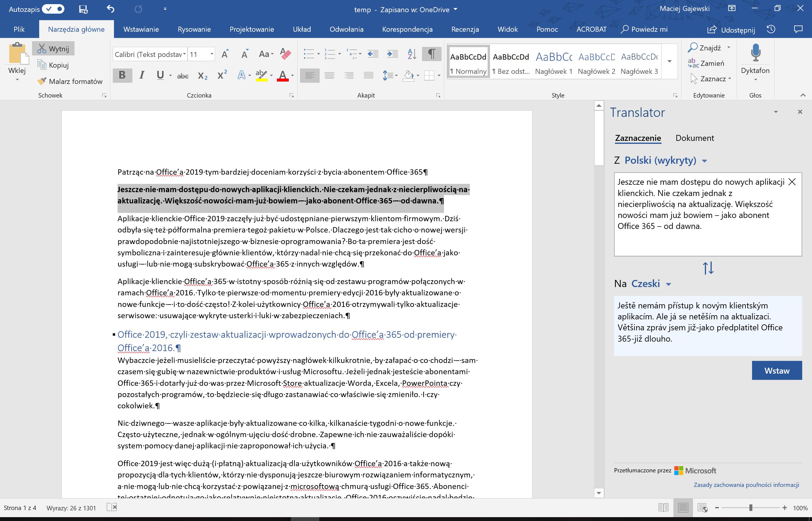Switch to Dokument tab in Translator

[x=694, y=138]
